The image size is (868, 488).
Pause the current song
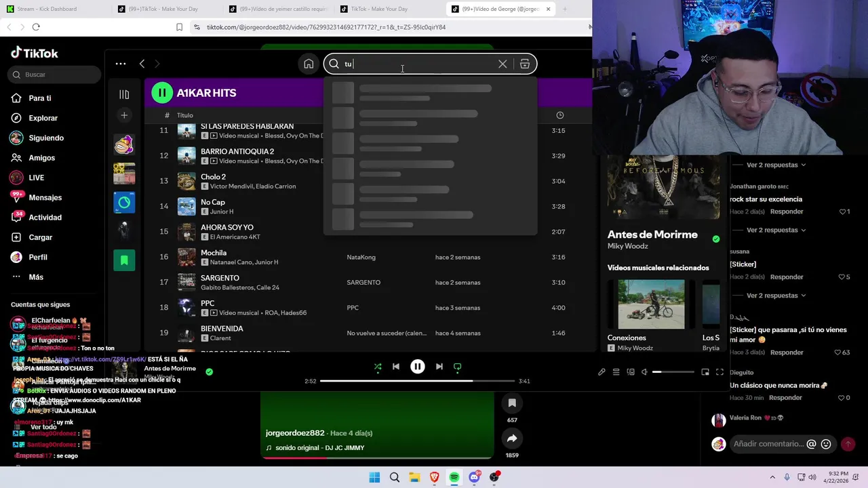coord(418,367)
